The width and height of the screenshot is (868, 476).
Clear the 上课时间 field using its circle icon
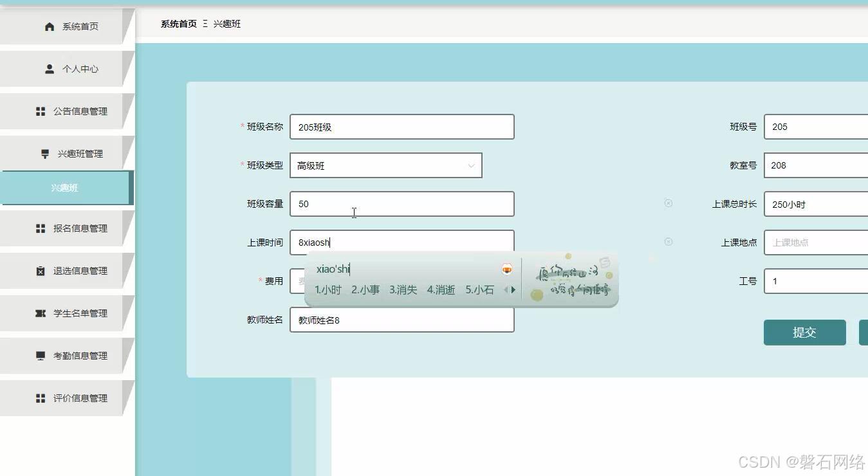[668, 242]
